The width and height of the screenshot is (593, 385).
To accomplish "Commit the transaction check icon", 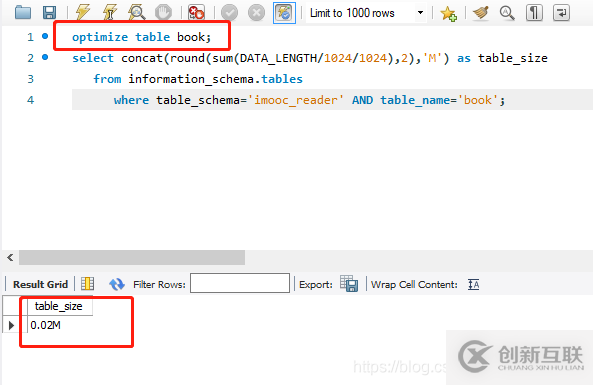I will pyautogui.click(x=229, y=12).
